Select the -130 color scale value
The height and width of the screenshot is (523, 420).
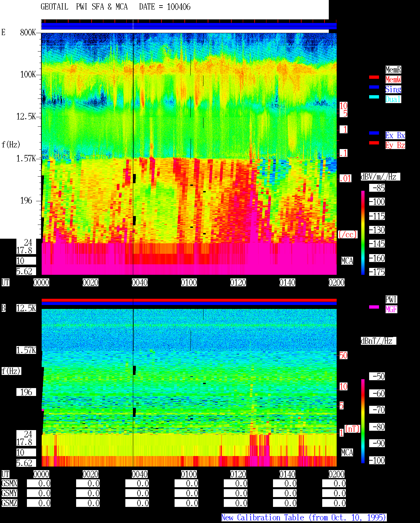(x=377, y=230)
